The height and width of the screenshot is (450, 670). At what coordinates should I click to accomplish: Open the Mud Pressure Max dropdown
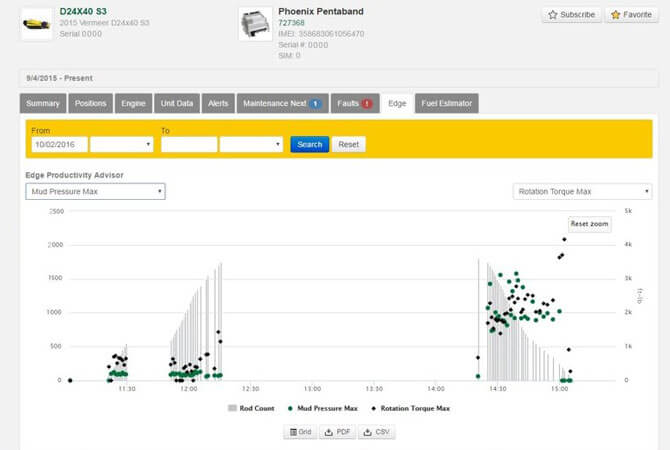(95, 191)
